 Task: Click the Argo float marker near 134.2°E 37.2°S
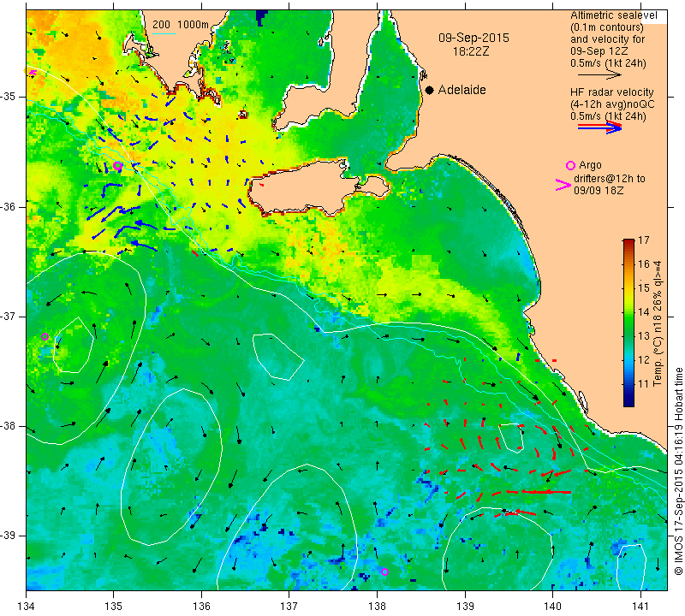click(x=45, y=336)
